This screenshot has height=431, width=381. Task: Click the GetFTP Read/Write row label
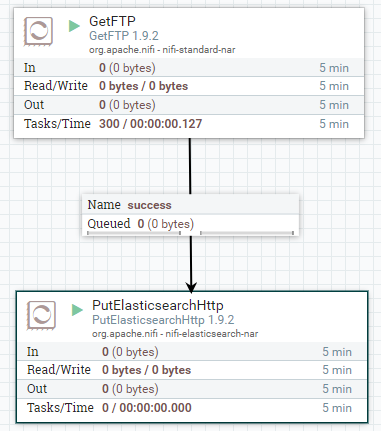tap(56, 86)
